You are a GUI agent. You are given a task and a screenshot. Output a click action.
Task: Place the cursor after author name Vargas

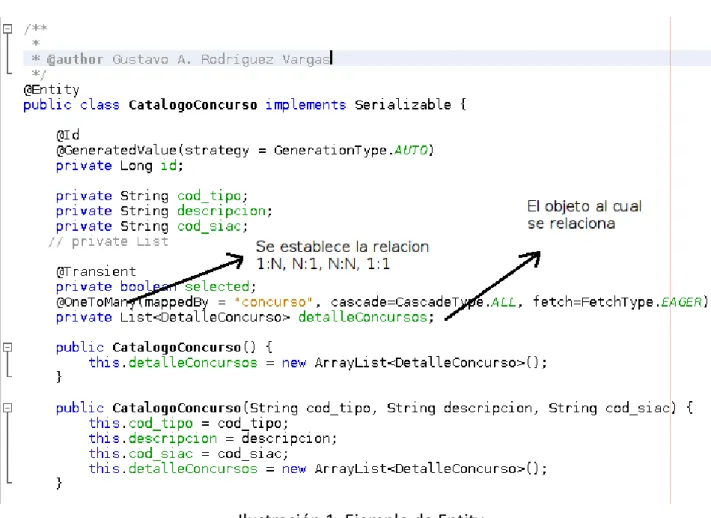[x=331, y=59]
